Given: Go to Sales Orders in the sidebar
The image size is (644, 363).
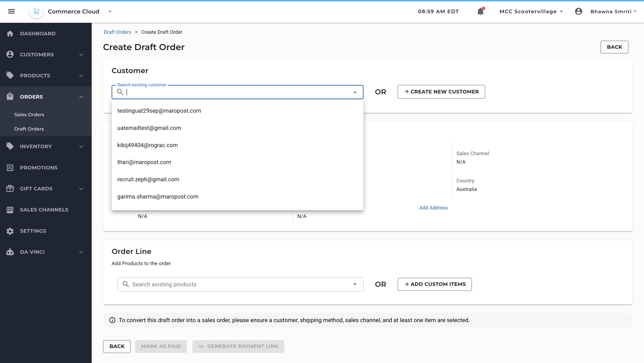Looking at the screenshot, I should pos(29,114).
